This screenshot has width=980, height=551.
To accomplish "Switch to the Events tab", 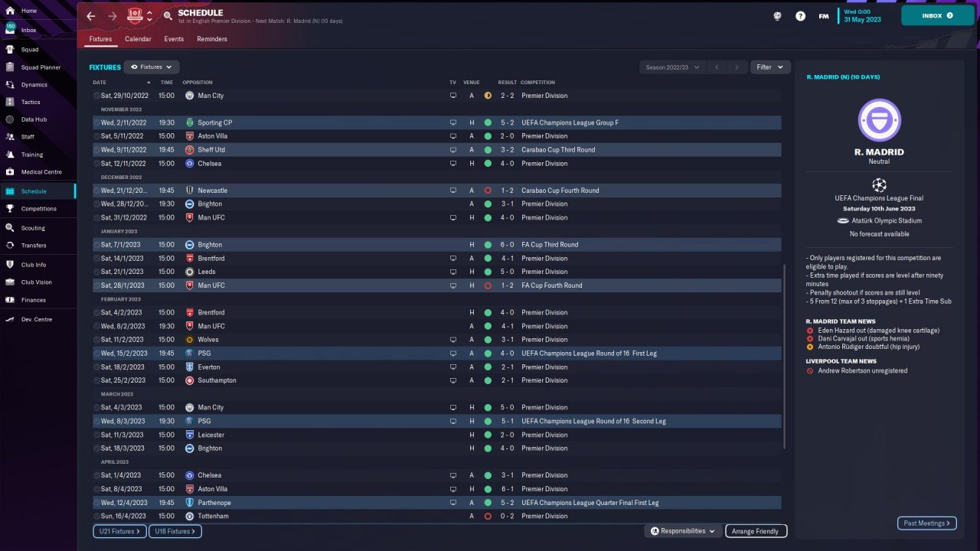I will point(174,39).
